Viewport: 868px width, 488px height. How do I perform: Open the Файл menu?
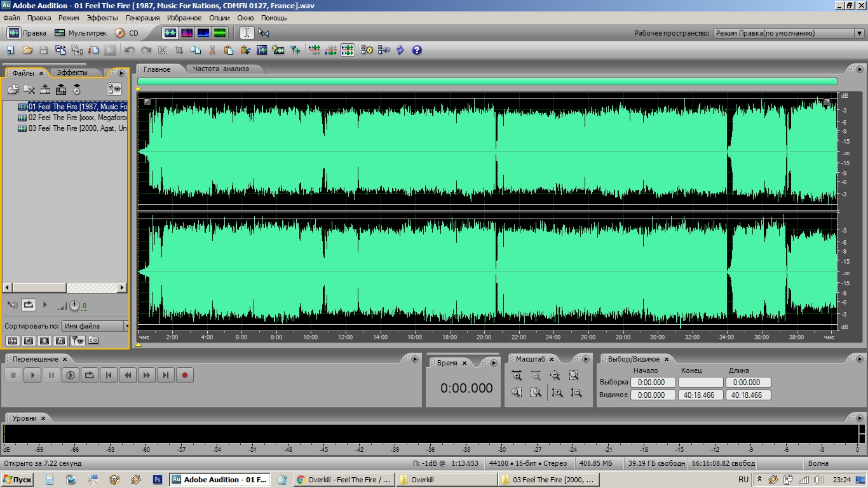click(x=11, y=18)
